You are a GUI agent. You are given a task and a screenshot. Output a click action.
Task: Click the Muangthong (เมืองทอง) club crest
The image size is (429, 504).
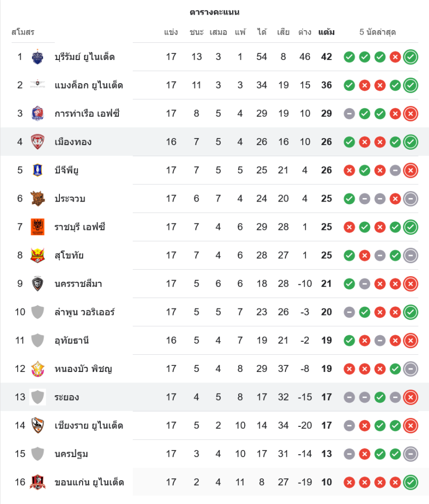[38, 142]
